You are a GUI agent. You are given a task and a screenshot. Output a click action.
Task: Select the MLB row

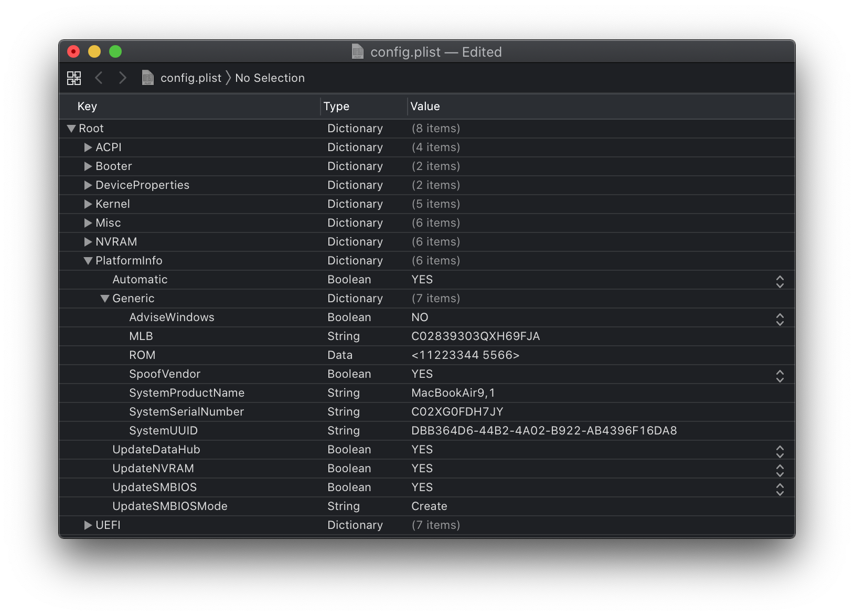(x=141, y=336)
